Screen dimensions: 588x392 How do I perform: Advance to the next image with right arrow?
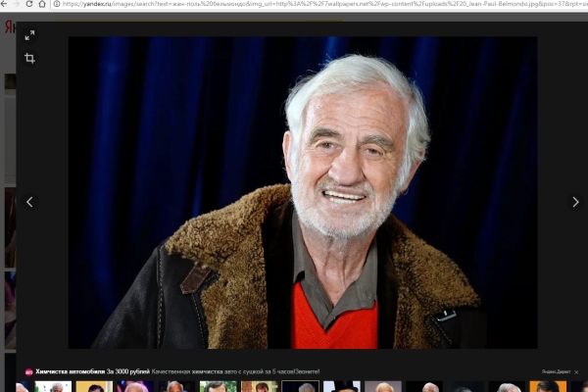tap(575, 202)
